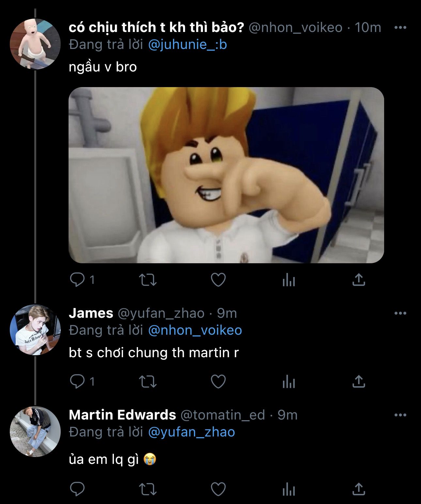Retweet James's reply
This screenshot has width=421, height=504.
148,381
